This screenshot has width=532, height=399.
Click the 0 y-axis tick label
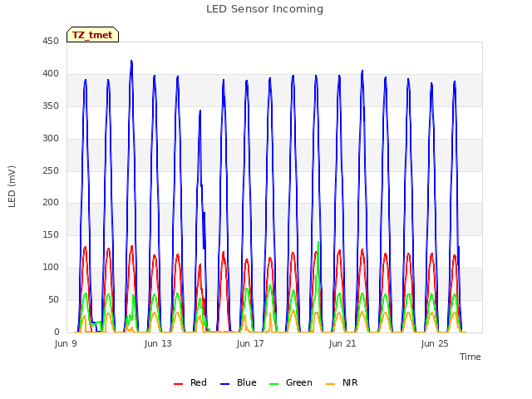click(57, 332)
